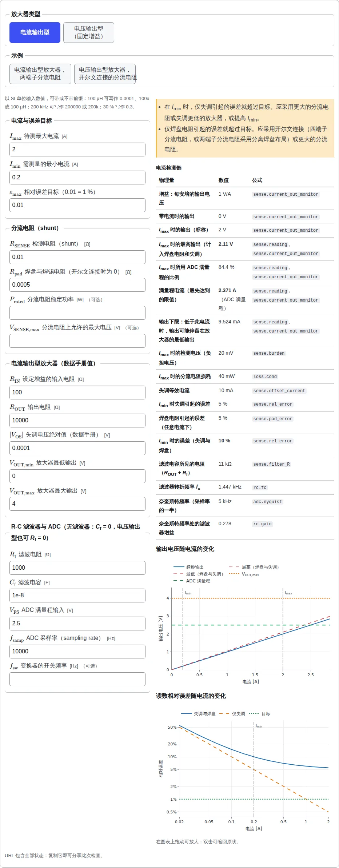Click the 20 mV 检测电压 value
The image size is (339, 868).
pyautogui.click(x=226, y=353)
